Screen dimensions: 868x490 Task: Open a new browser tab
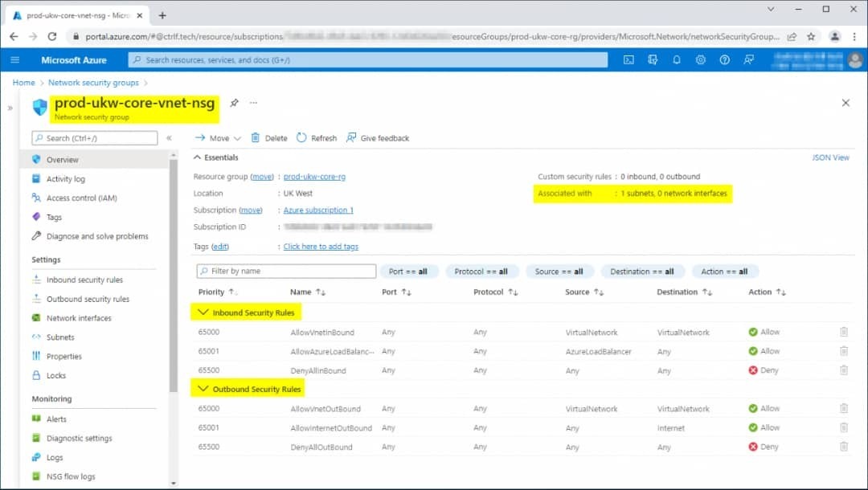click(x=162, y=15)
